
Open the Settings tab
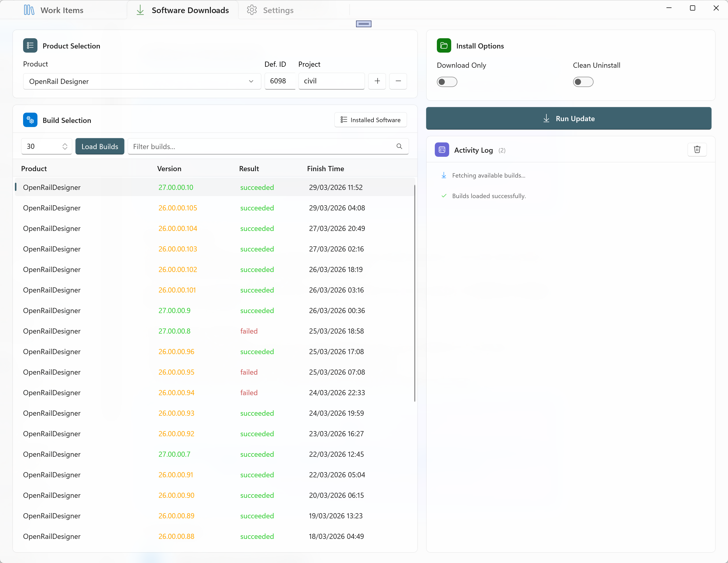[270, 10]
